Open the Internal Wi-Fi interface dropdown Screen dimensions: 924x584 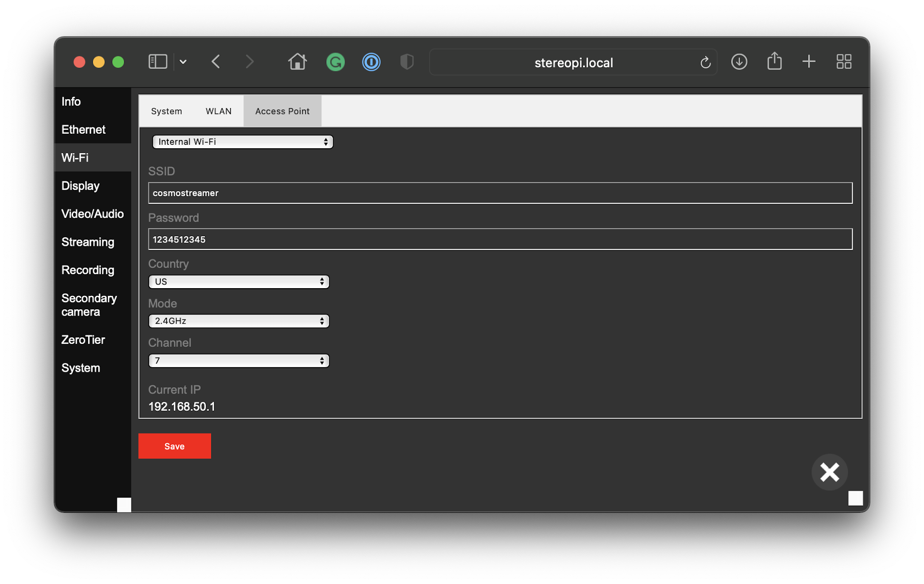[243, 142]
